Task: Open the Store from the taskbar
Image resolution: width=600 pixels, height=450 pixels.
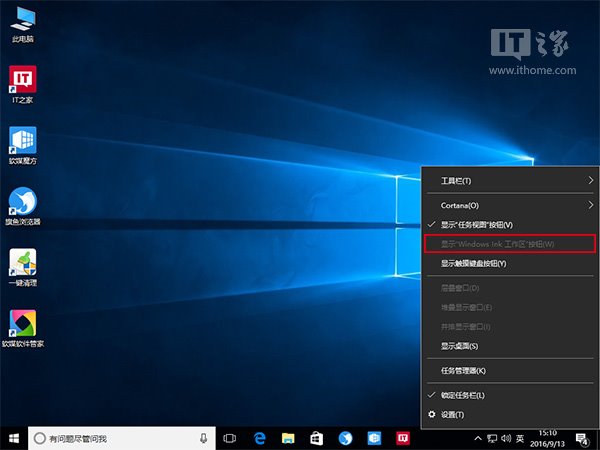Action: click(316, 439)
